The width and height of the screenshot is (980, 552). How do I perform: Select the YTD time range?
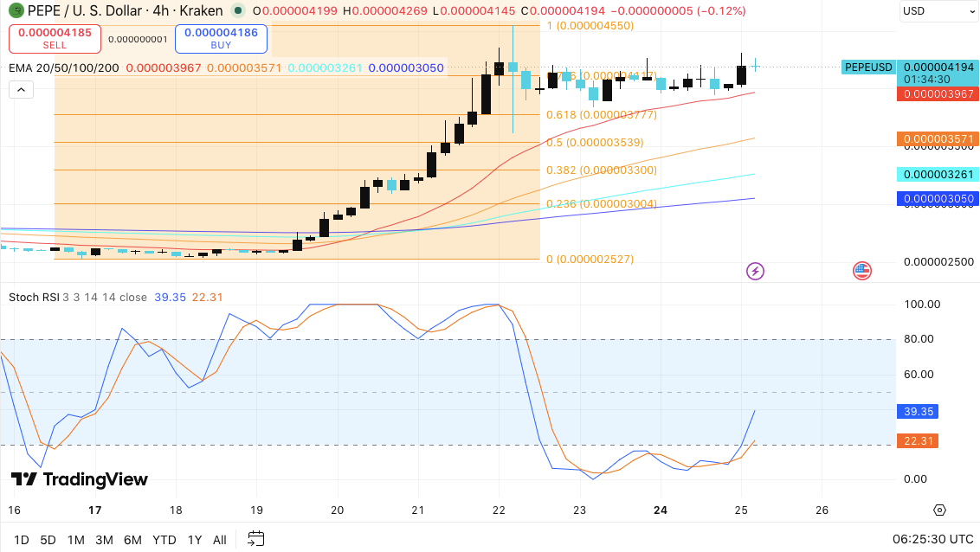(x=164, y=540)
